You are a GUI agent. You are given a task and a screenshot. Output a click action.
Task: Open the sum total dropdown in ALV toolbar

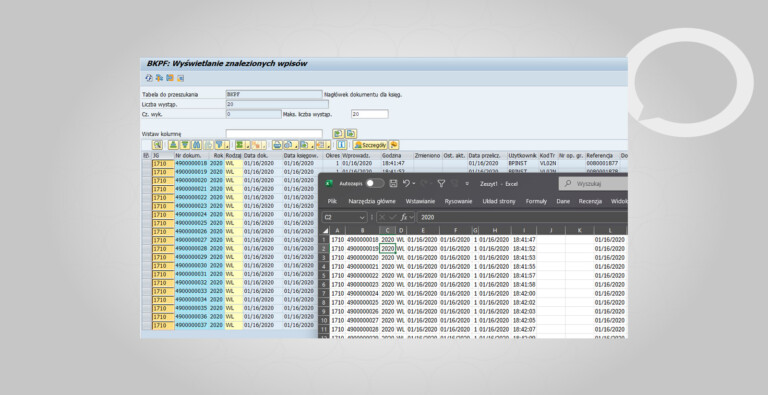pos(248,145)
